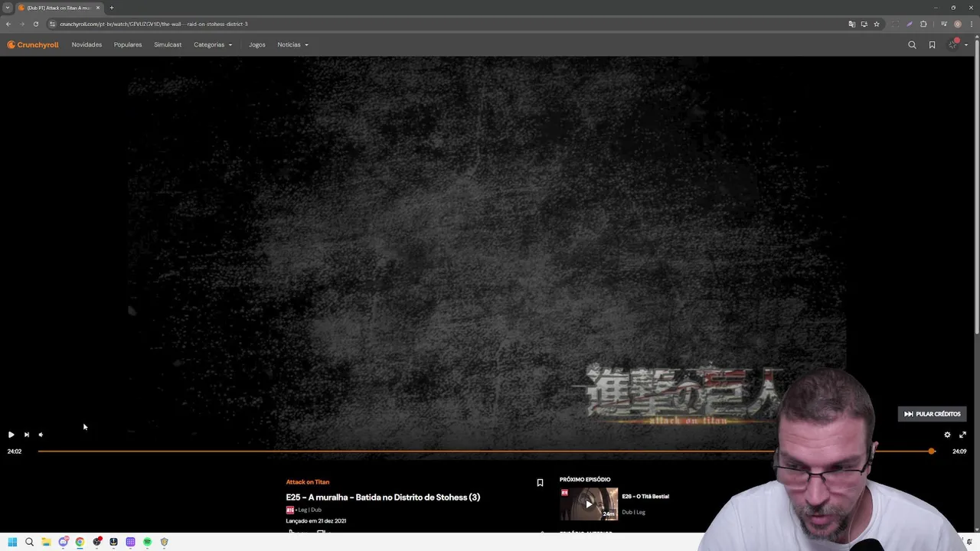Image resolution: width=980 pixels, height=551 pixels.
Task: Click the elapsed time 24:02
Action: (x=15, y=452)
